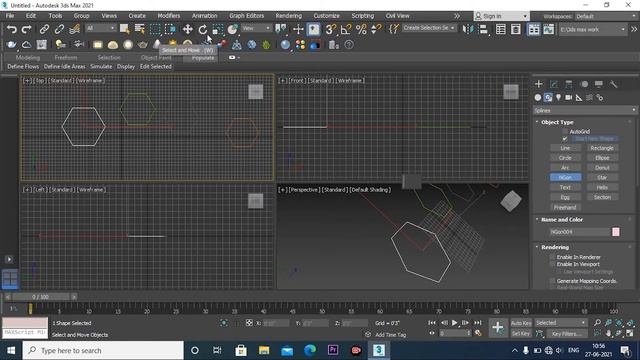The image size is (640, 360).
Task: Click the Zoom magnifier viewport control
Action: pos(598,323)
